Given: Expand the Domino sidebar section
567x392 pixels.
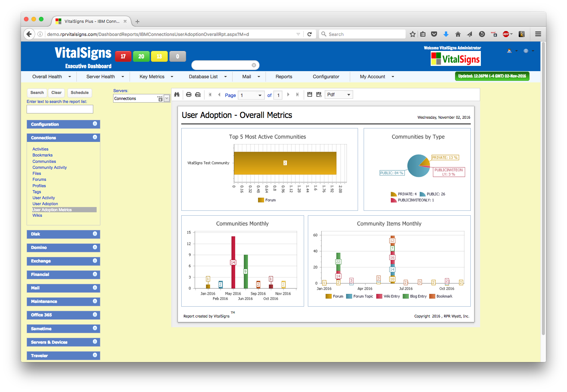Looking at the screenshot, I should [x=95, y=247].
